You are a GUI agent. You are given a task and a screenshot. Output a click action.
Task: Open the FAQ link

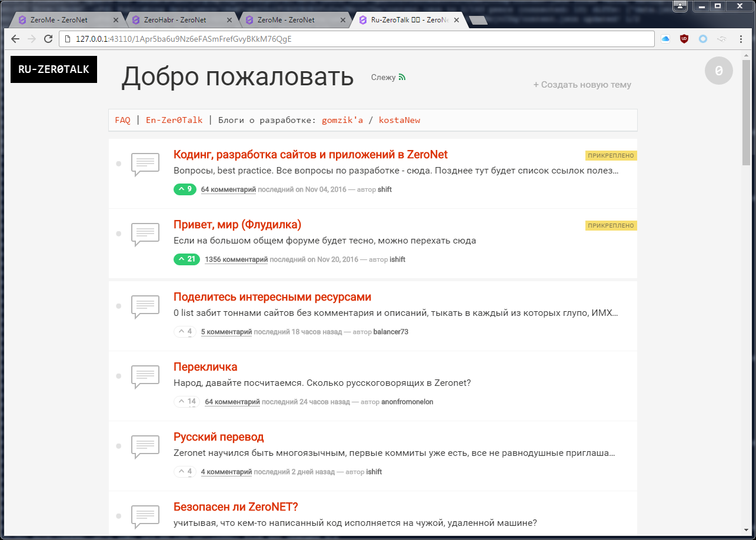point(122,120)
